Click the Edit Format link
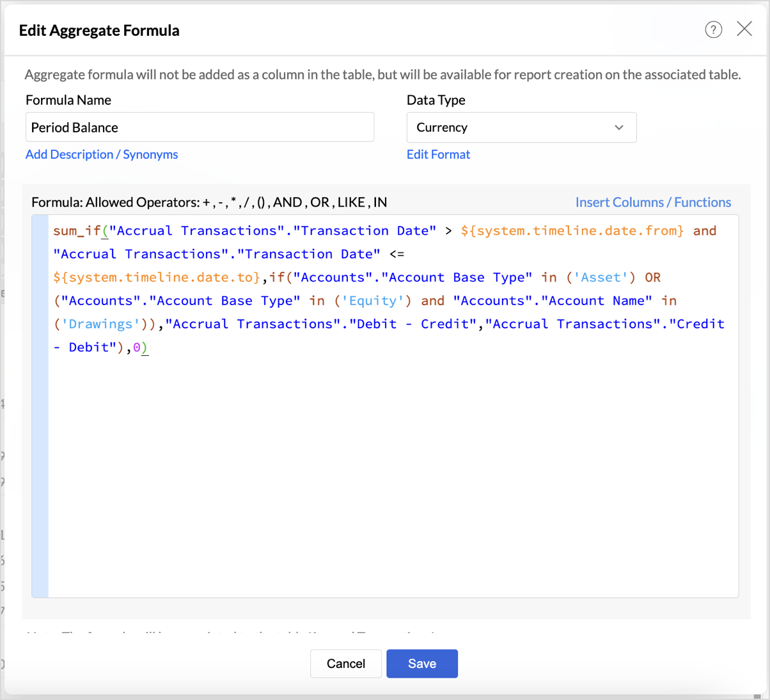The height and width of the screenshot is (700, 770). click(x=438, y=154)
